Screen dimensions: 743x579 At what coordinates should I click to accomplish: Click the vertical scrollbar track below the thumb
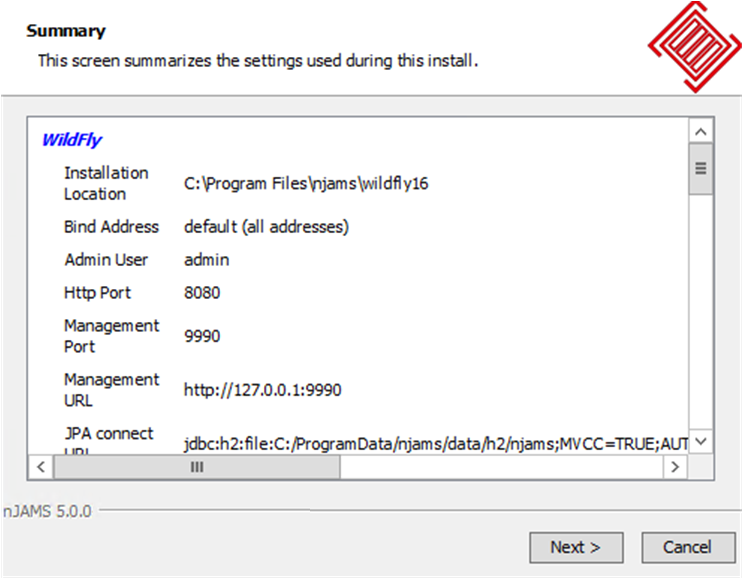[x=701, y=312]
